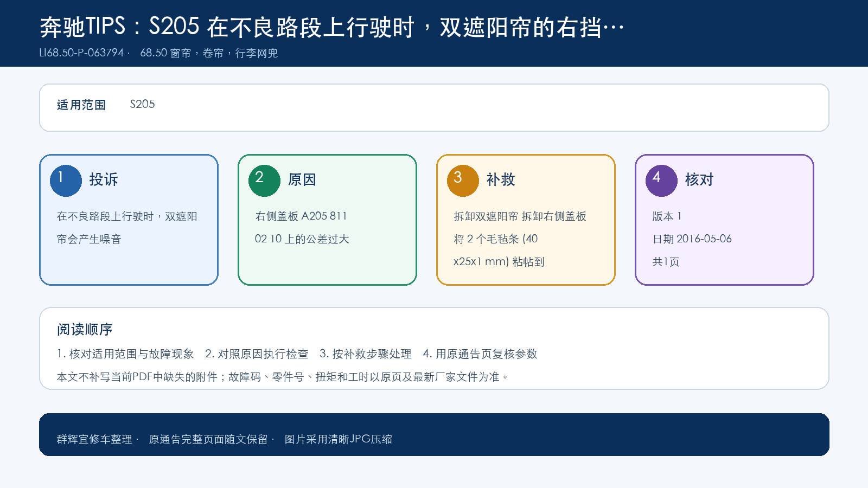Click remedy text 拆卸双遮阳帘 拆卸右侧盖板
Viewport: 868px width, 488px height.
coord(520,216)
